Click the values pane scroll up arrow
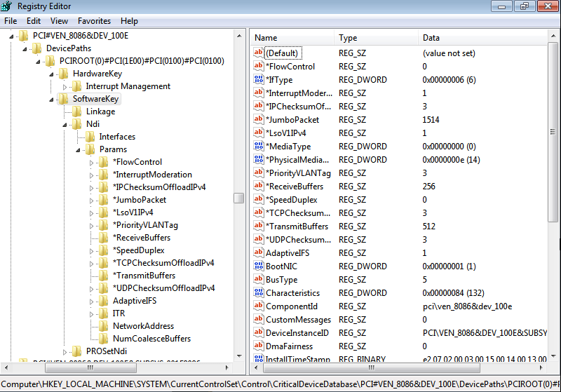This screenshot has width=561, height=392. click(x=553, y=37)
